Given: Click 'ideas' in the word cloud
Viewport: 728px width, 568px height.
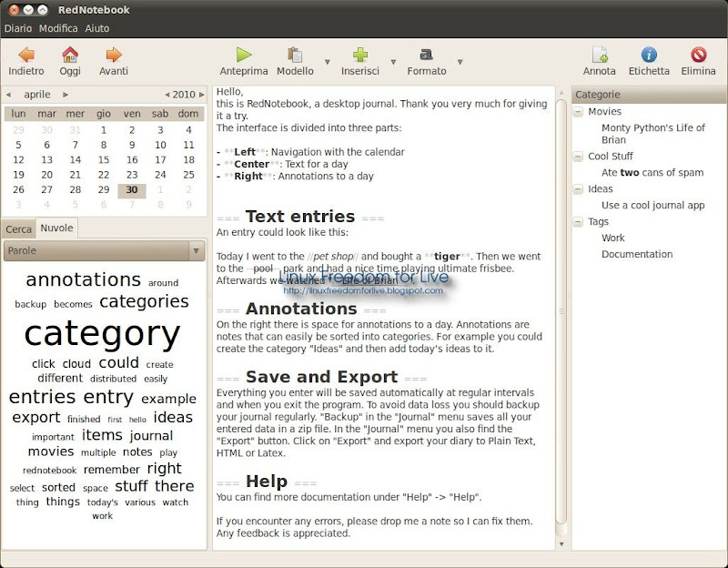Looking at the screenshot, I should 173,417.
